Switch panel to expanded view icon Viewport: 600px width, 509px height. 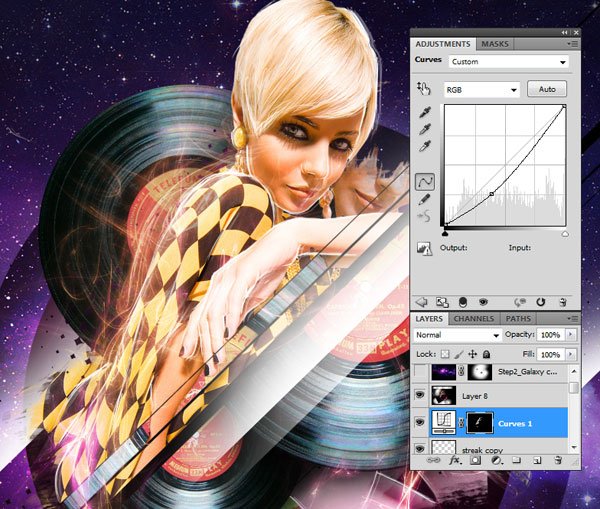pyautogui.click(x=442, y=302)
